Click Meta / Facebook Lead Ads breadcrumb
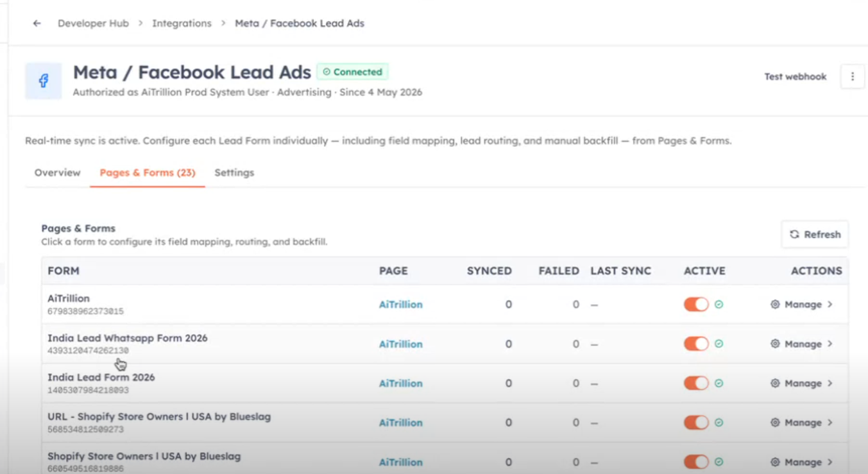The height and width of the screenshot is (474, 868). [300, 23]
